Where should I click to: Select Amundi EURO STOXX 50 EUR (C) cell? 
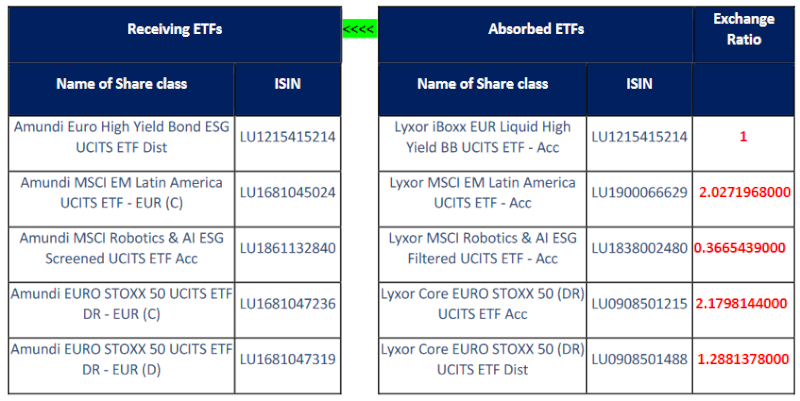click(119, 304)
